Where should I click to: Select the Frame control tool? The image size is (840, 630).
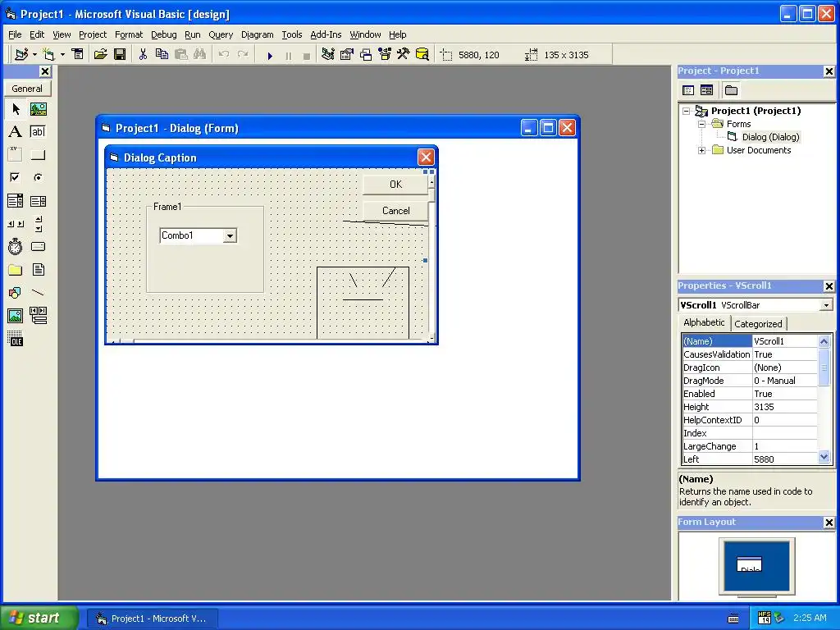click(16, 155)
